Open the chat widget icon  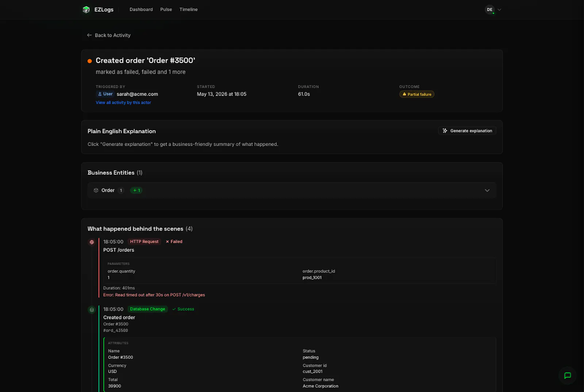(x=568, y=376)
